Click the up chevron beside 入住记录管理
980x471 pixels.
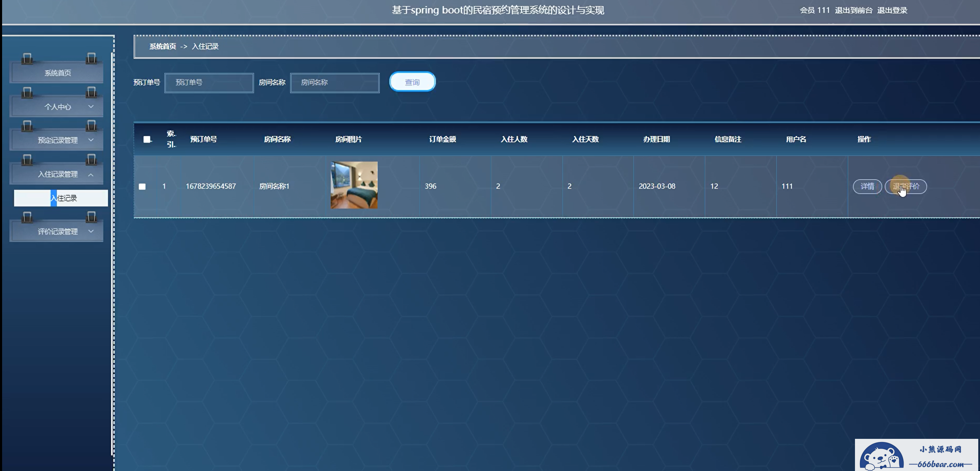coord(91,175)
